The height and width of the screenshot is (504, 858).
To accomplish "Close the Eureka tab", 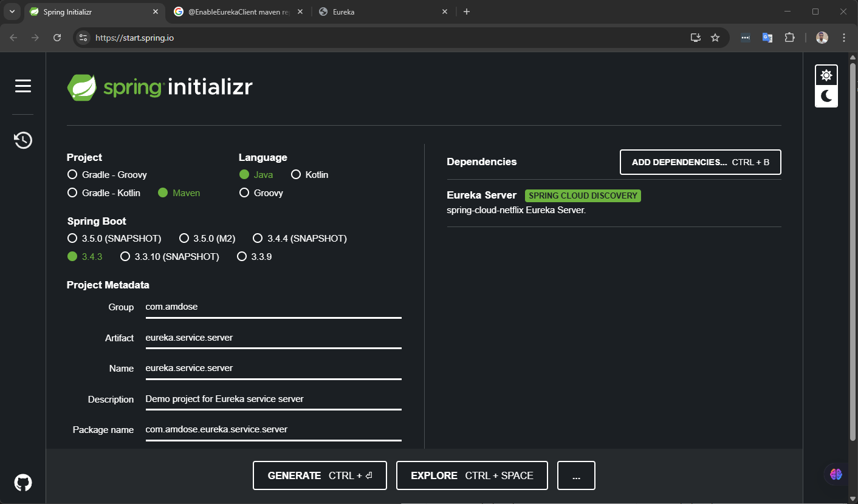I will point(445,12).
